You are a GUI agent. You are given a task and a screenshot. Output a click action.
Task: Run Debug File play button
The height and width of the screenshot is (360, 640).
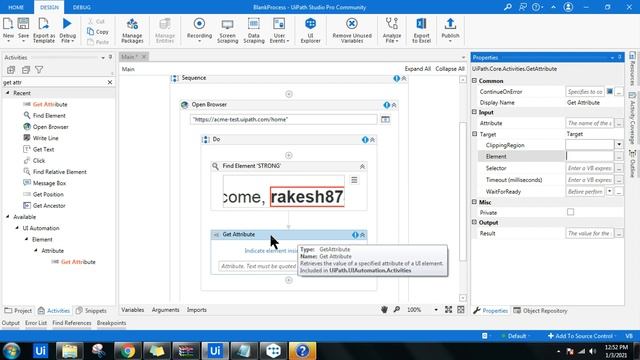67,29
